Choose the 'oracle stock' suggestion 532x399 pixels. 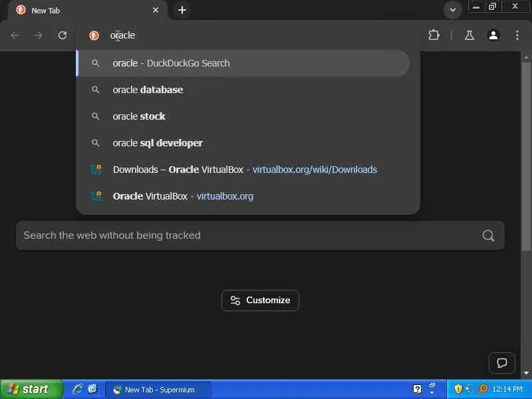(x=243, y=116)
